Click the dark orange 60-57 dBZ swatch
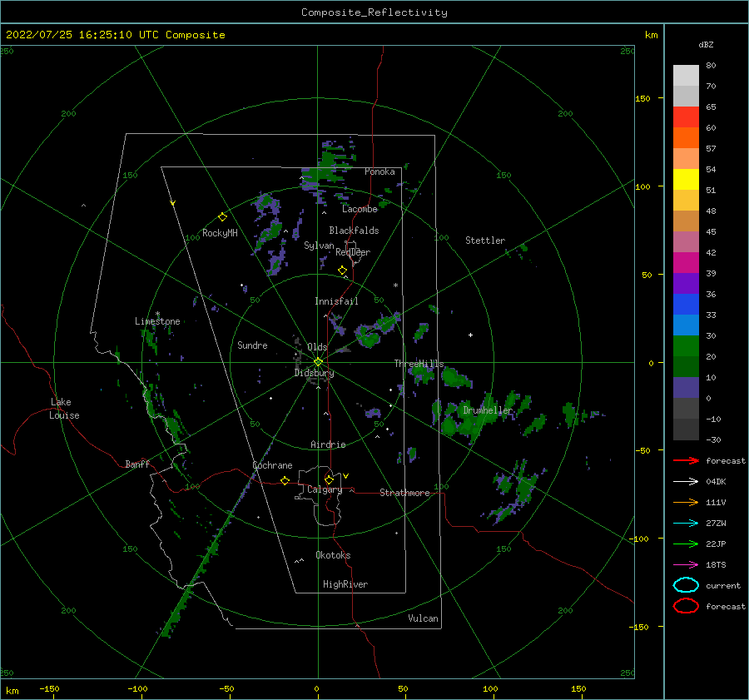Viewport: 749px width, 700px height. tap(686, 138)
